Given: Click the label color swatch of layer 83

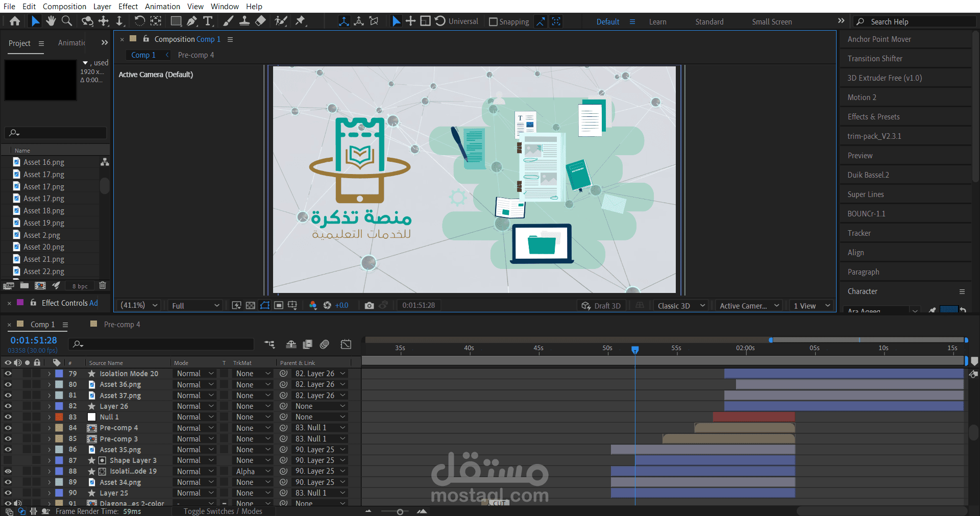Looking at the screenshot, I should pyautogui.click(x=59, y=417).
